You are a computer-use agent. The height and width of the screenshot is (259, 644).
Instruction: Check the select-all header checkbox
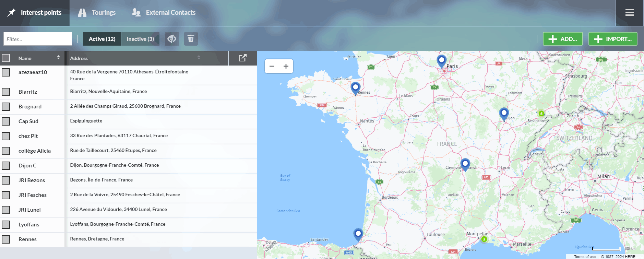(6, 58)
